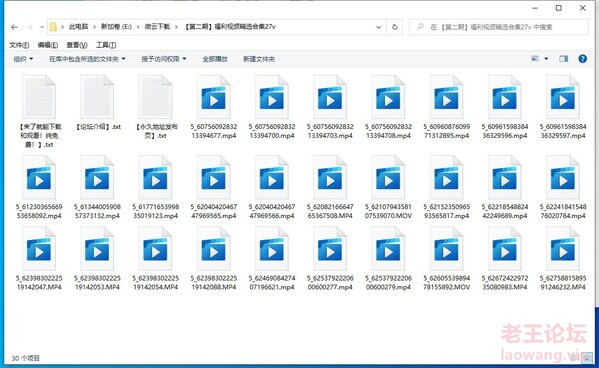The width and height of the screenshot is (599, 368).
Task: Click the forward navigation arrow
Action: [x=29, y=27]
